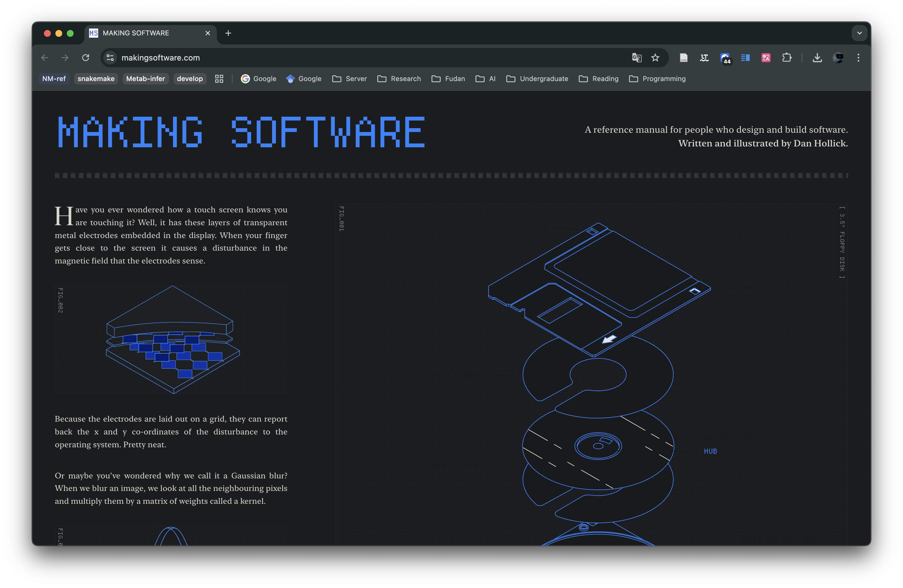Click the paragraph starting 'Because the electrodes'

click(171, 432)
